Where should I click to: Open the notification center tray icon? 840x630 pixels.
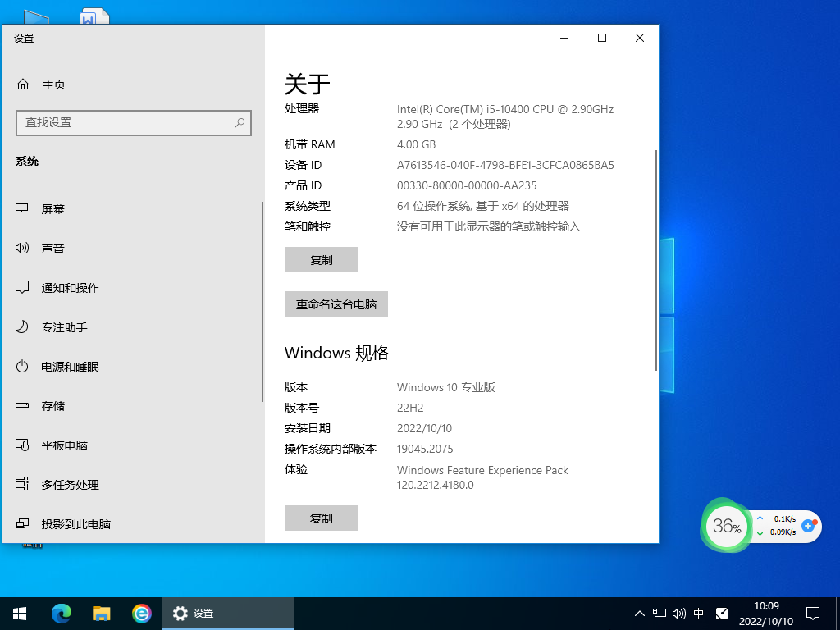[812, 613]
